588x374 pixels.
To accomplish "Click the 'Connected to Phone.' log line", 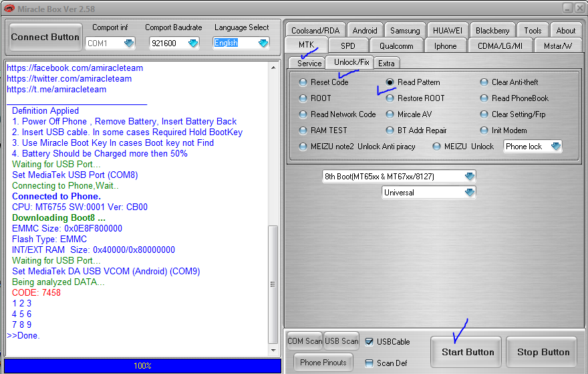I will [x=57, y=197].
